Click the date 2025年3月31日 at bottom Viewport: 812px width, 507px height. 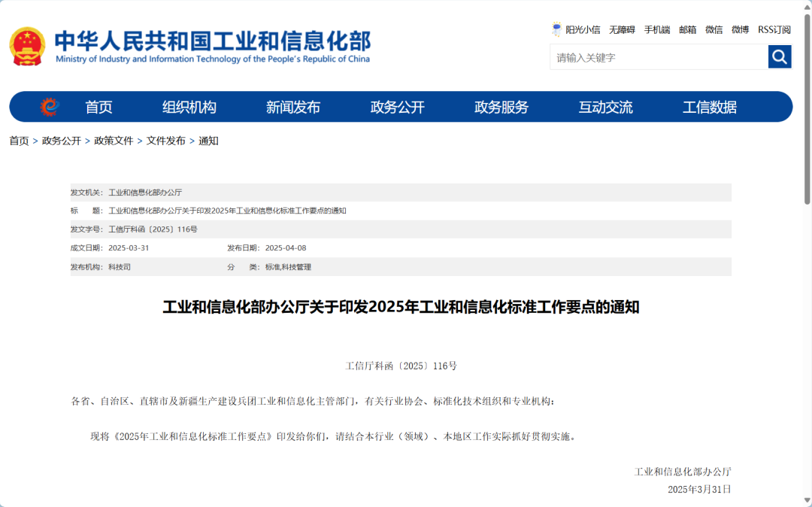[x=699, y=490]
